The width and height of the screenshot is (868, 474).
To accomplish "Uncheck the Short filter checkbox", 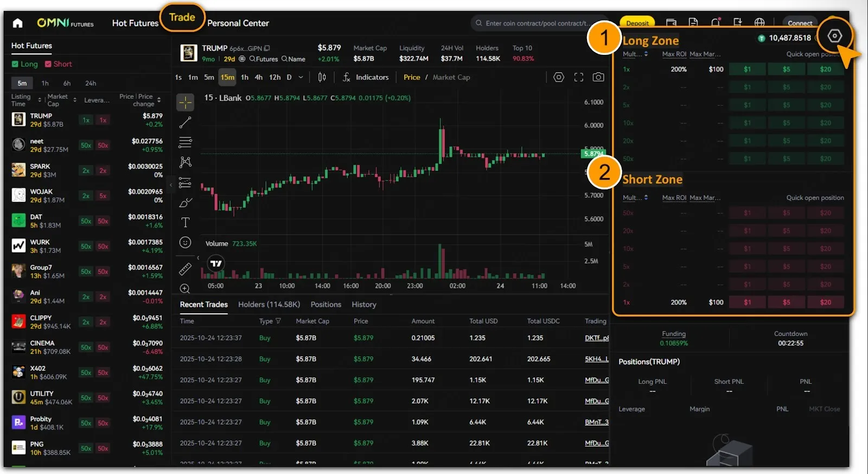I will pos(48,64).
